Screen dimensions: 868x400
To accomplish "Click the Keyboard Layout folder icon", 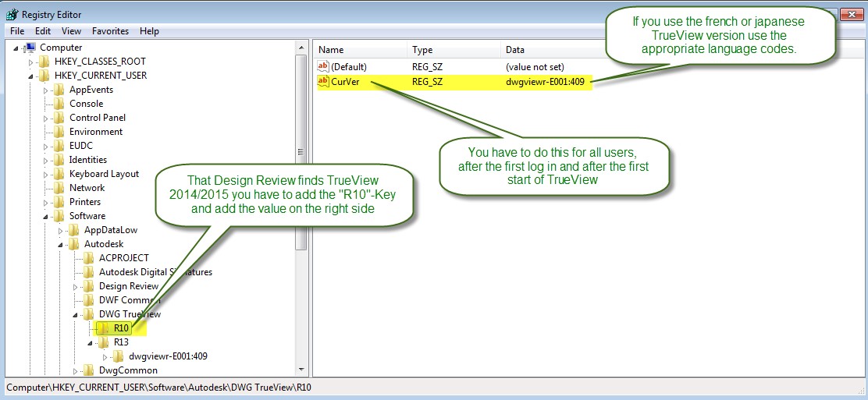I will 60,174.
